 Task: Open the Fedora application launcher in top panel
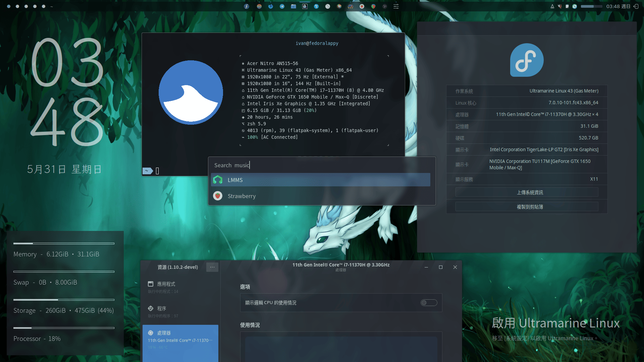click(x=247, y=6)
